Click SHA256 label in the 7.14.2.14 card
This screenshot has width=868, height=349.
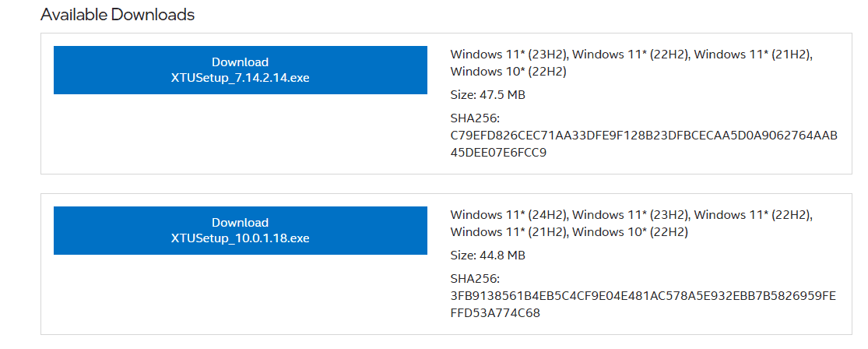476,118
